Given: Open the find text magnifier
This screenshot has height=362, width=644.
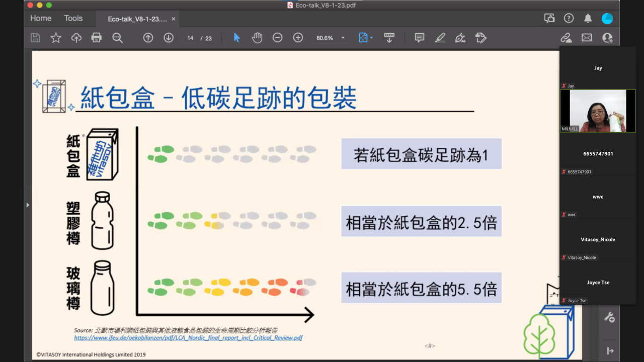Looking at the screenshot, I should [117, 38].
